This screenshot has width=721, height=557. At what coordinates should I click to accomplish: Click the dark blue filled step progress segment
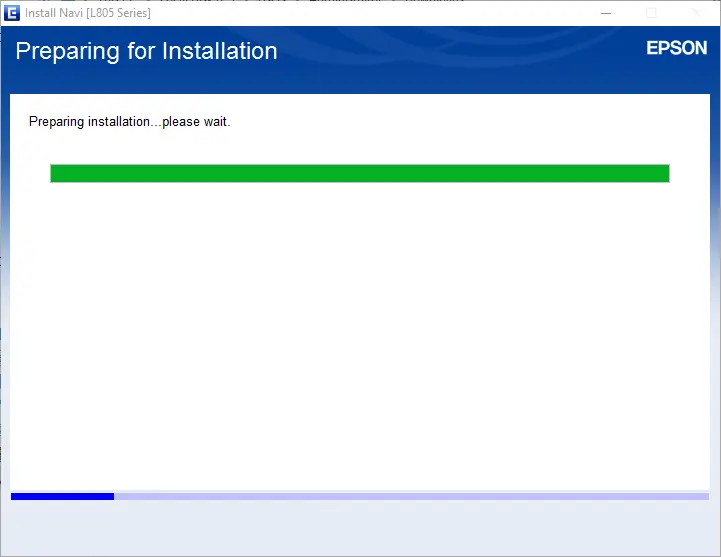tap(62, 496)
